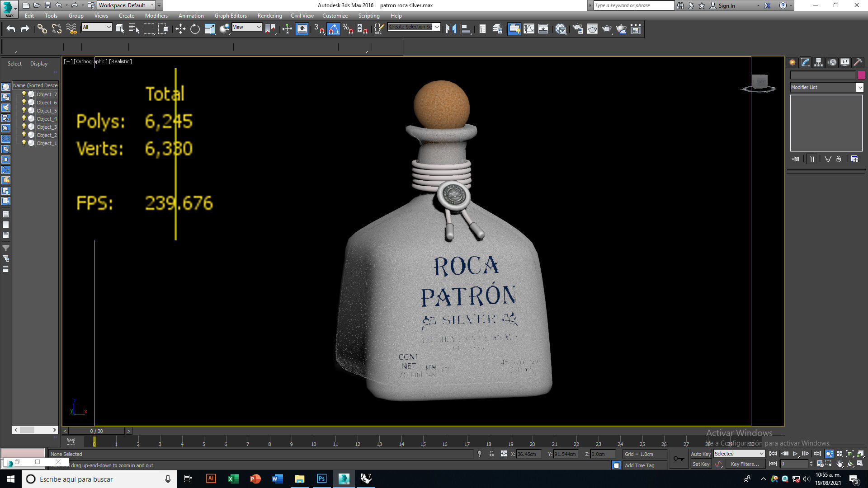The image size is (868, 488).
Task: Click the Set Key button
Action: pos(701,464)
